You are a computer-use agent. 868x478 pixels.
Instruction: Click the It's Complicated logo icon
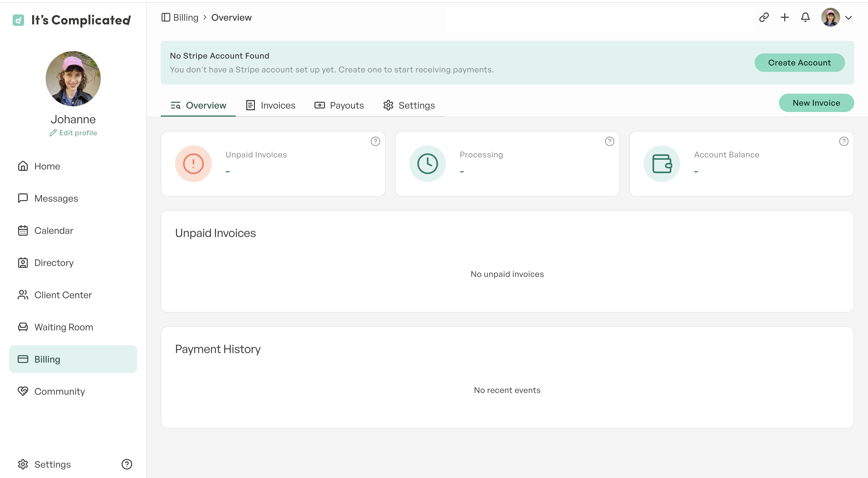click(18, 20)
